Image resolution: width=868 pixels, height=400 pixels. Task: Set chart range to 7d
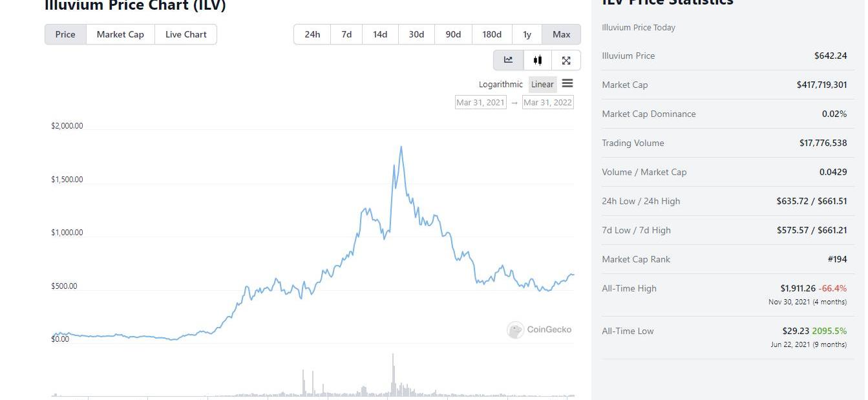pos(346,34)
